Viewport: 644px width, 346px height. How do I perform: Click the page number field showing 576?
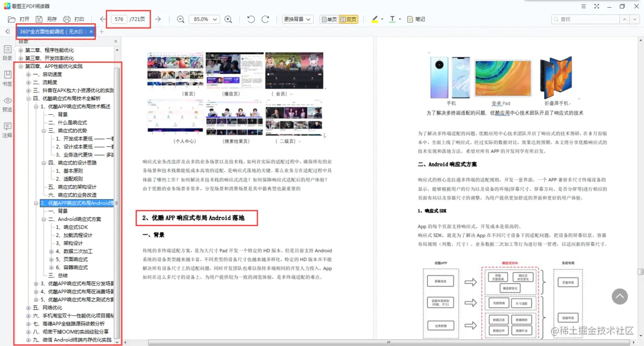pos(119,19)
